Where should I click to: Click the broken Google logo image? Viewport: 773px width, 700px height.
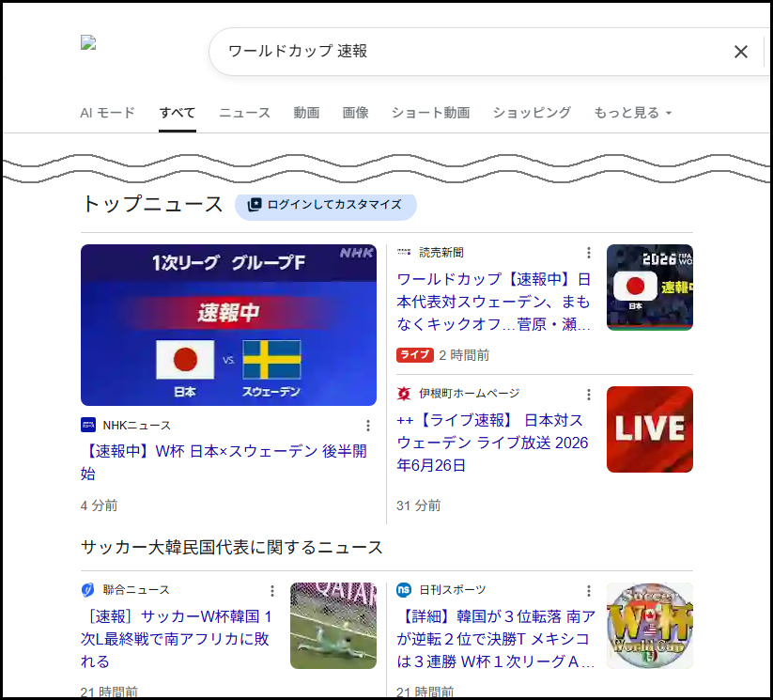[x=88, y=43]
